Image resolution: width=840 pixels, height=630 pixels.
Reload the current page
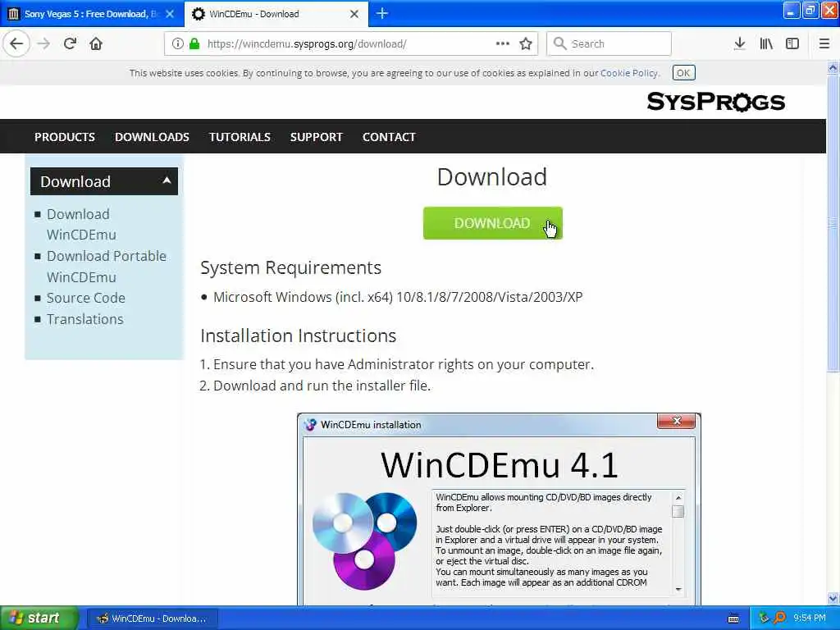tap(70, 43)
